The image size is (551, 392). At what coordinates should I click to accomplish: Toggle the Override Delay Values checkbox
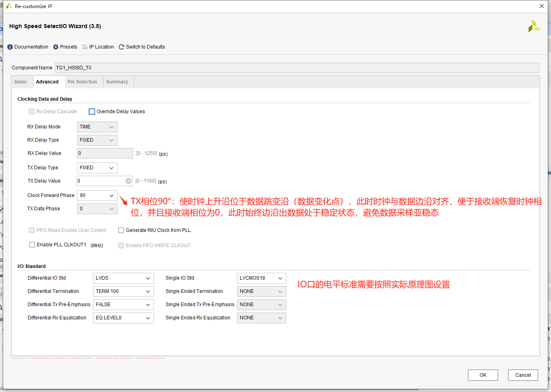click(x=92, y=112)
